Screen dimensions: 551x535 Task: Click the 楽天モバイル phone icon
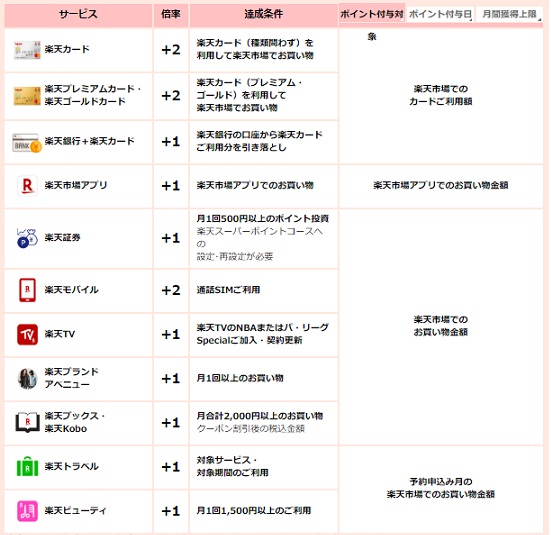[27, 290]
